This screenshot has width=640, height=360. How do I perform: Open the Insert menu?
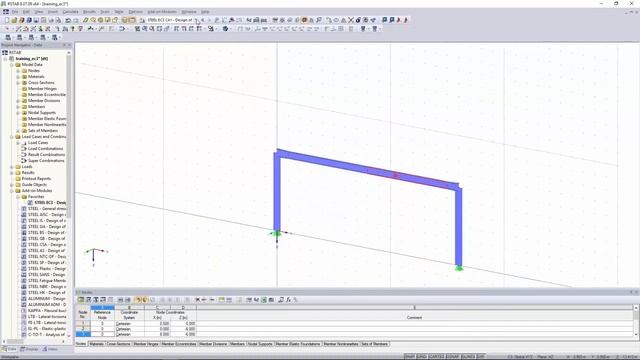coord(53,12)
